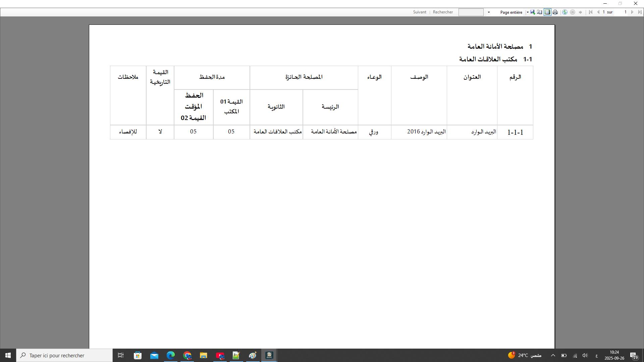The width and height of the screenshot is (644, 362).
Task: Go to the first page icon
Action: coord(591,12)
